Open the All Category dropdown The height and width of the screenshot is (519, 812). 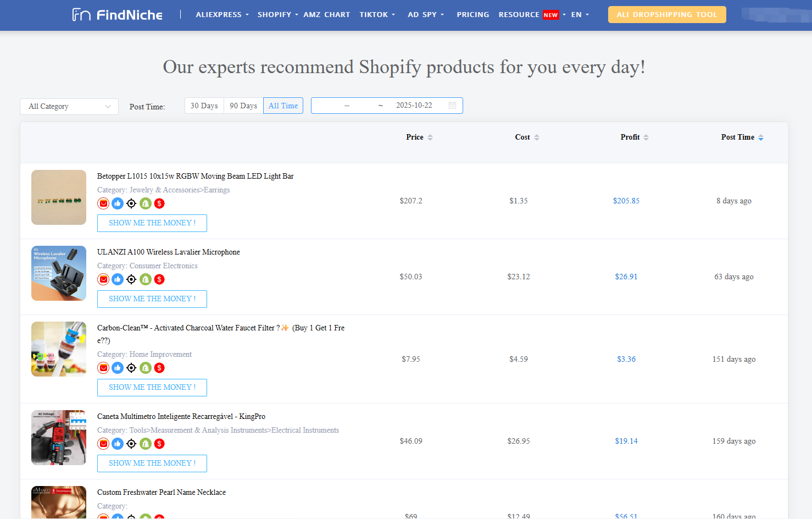[x=69, y=107]
